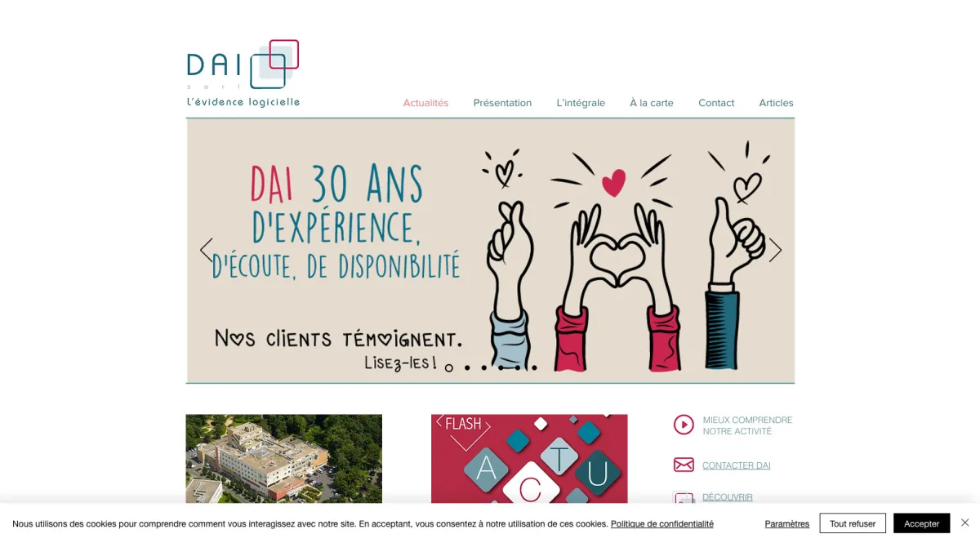Image resolution: width=980 pixels, height=543 pixels.
Task: Open Paramètres cookie settings
Action: click(x=787, y=524)
